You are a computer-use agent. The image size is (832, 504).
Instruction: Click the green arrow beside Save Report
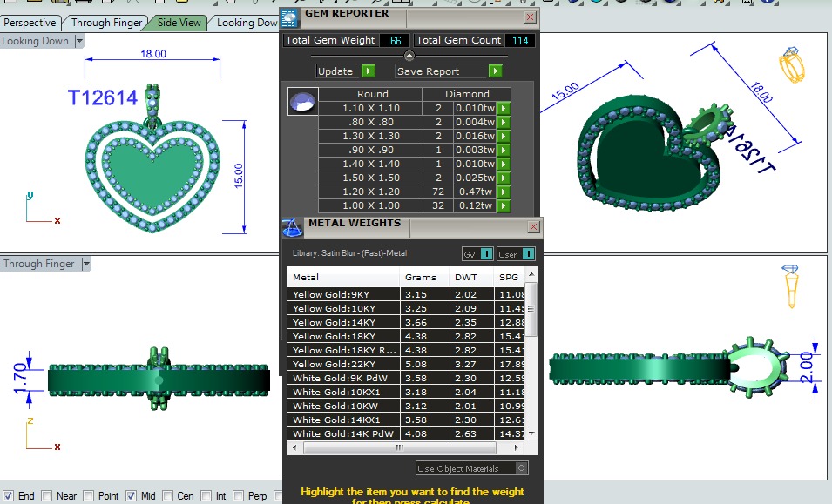(495, 71)
